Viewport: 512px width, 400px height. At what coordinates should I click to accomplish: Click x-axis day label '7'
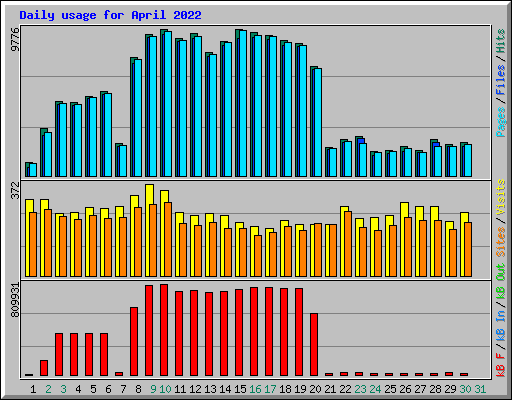click(123, 389)
